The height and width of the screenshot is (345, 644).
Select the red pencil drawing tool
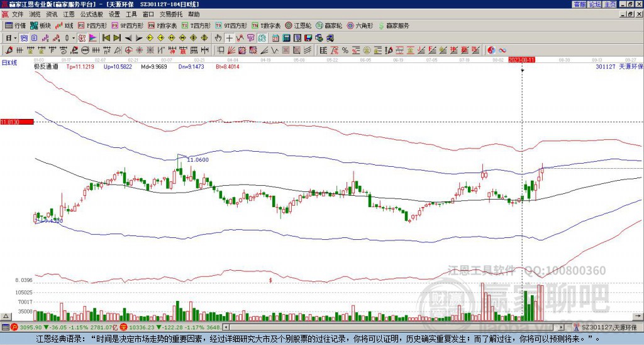pyautogui.click(x=8, y=50)
